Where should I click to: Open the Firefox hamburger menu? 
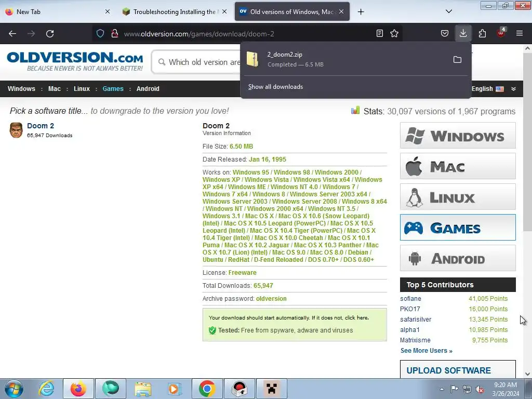520,33
